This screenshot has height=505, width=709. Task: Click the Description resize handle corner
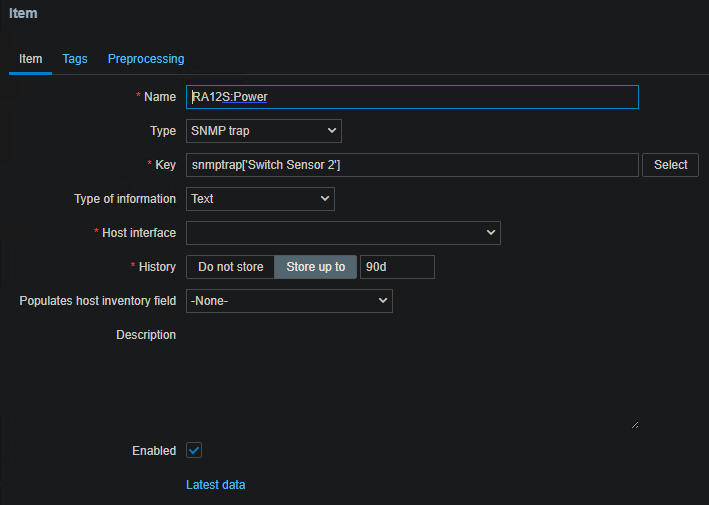tap(634, 424)
